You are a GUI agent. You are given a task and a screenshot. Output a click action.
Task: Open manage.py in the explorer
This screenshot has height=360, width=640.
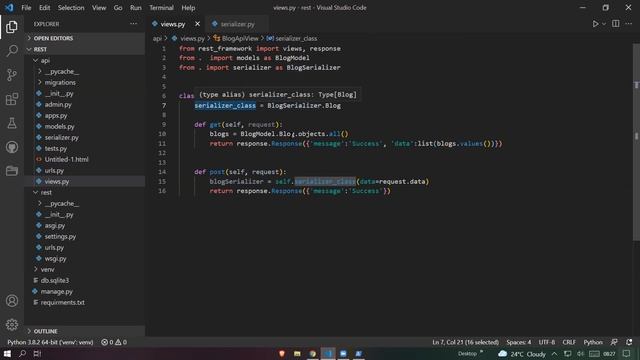point(85,291)
